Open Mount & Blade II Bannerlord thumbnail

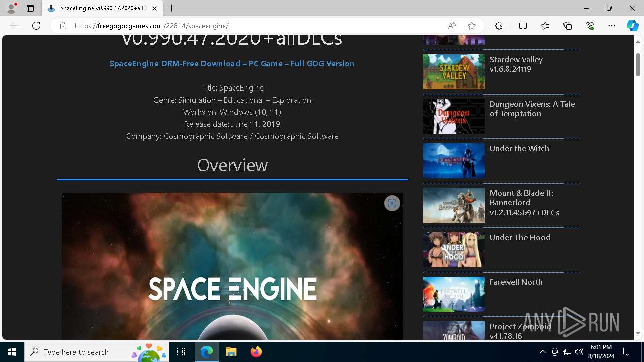[x=454, y=205]
